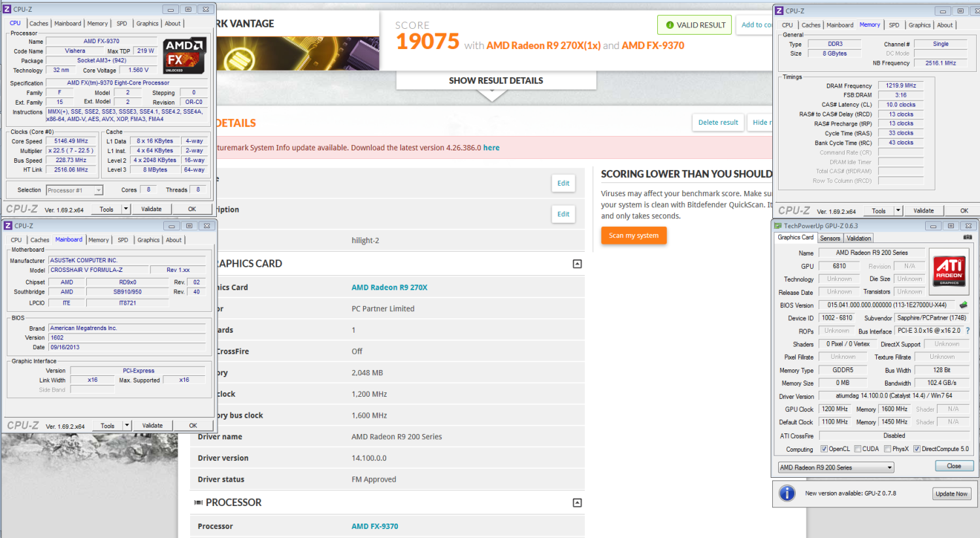This screenshot has height=538, width=980.
Task: Click the orange Scan my system button
Action: click(634, 235)
